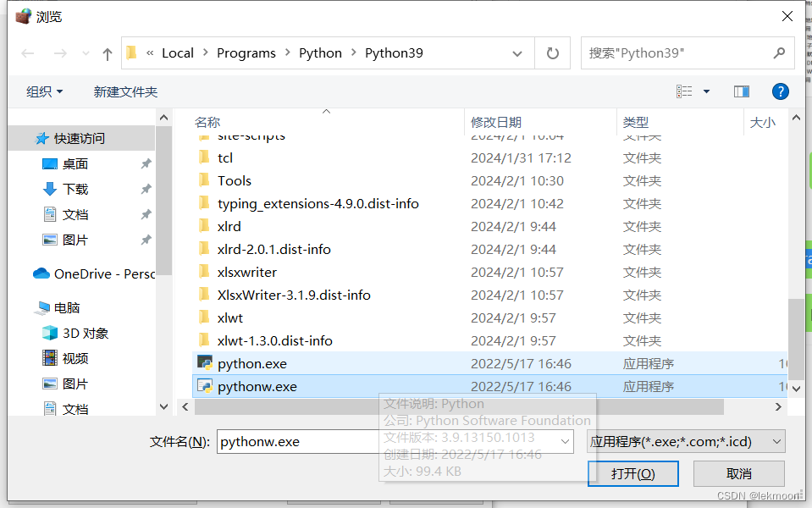Toggle the preview pane icon

(742, 91)
